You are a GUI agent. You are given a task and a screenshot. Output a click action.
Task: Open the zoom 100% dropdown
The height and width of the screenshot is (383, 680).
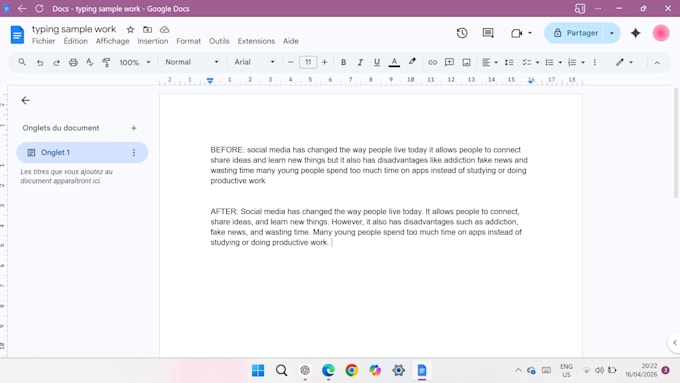(135, 62)
